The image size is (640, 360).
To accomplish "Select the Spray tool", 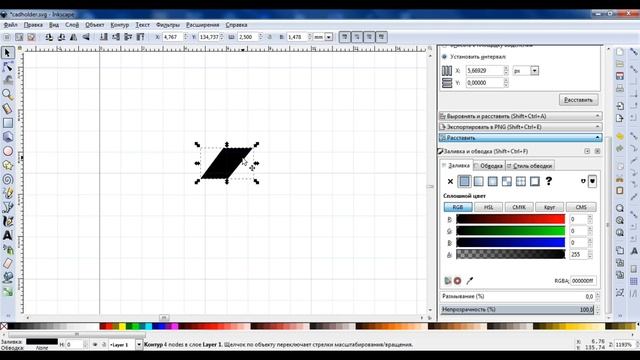I will (7, 249).
